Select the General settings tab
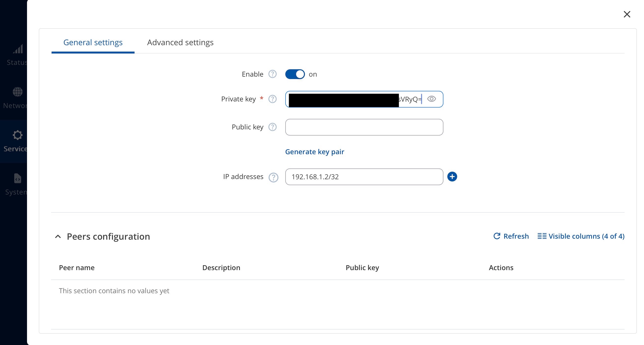The image size is (644, 345). tap(93, 42)
